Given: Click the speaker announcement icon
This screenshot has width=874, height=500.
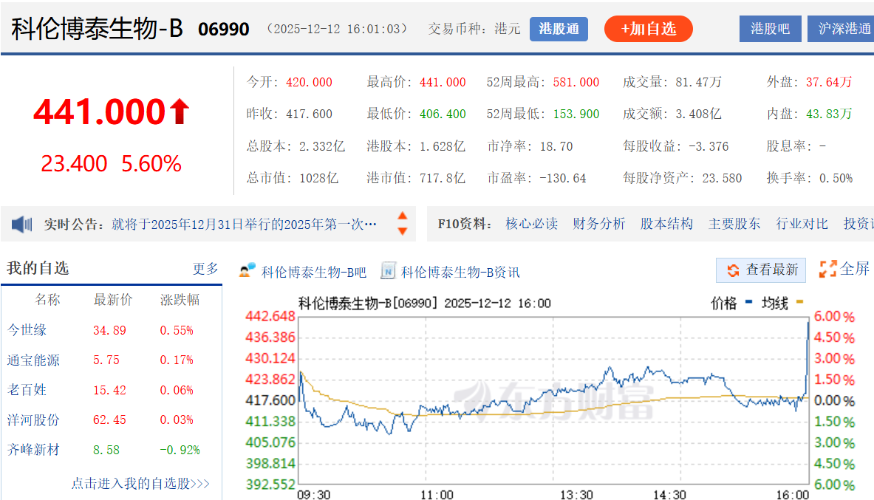Looking at the screenshot, I should pyautogui.click(x=22, y=225).
